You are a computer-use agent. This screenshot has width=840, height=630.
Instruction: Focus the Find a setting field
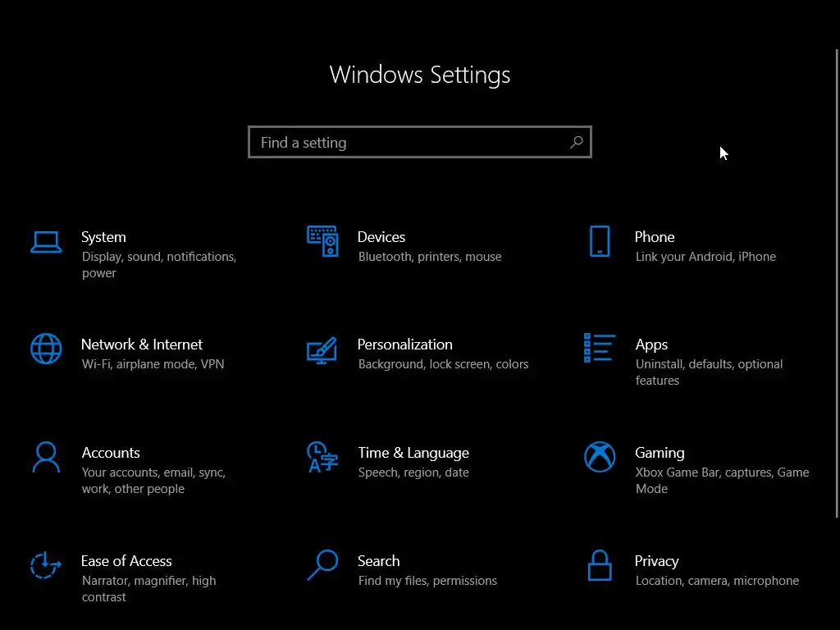pyautogui.click(x=420, y=142)
